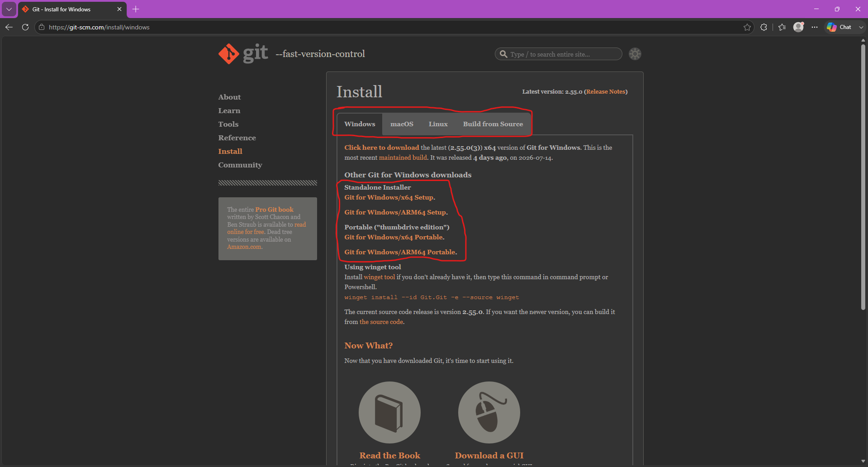Reload the page with refresh icon
This screenshot has width=868, height=467.
tap(25, 27)
